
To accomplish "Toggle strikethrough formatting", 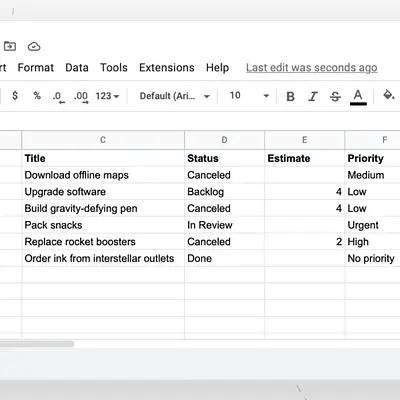I will pyautogui.click(x=335, y=96).
